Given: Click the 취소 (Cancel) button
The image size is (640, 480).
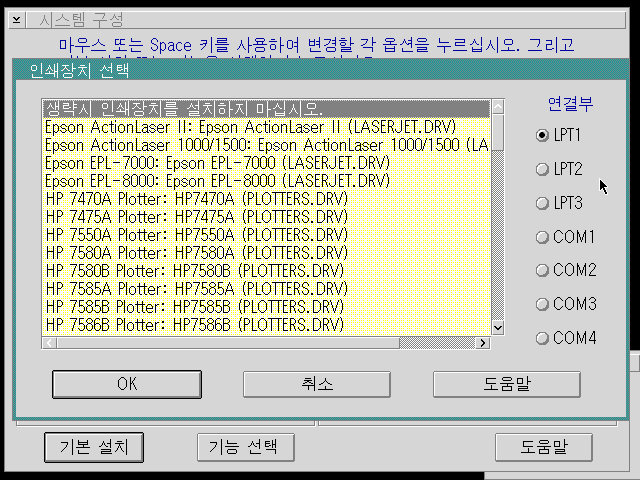Looking at the screenshot, I should click(x=317, y=384).
